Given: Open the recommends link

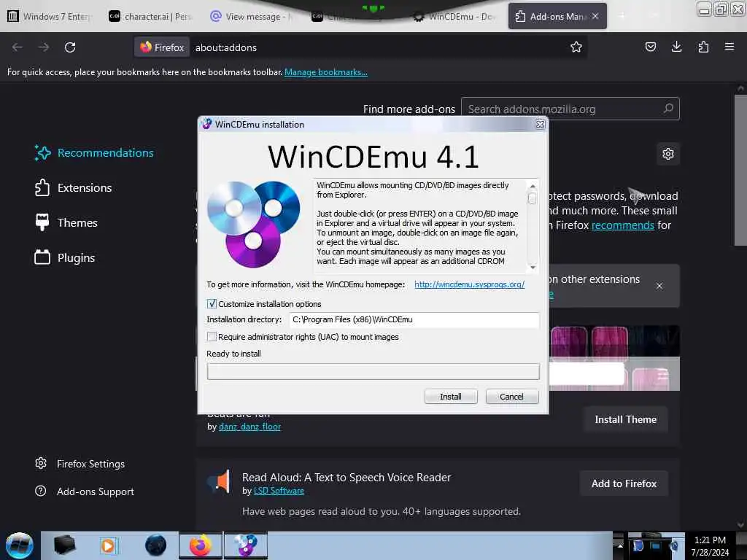Looking at the screenshot, I should [x=623, y=225].
